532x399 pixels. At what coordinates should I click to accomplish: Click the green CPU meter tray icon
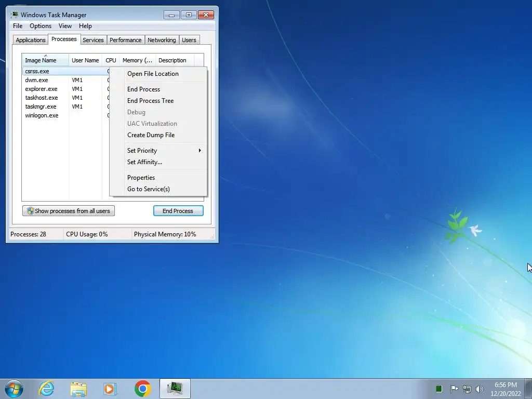pos(438,389)
